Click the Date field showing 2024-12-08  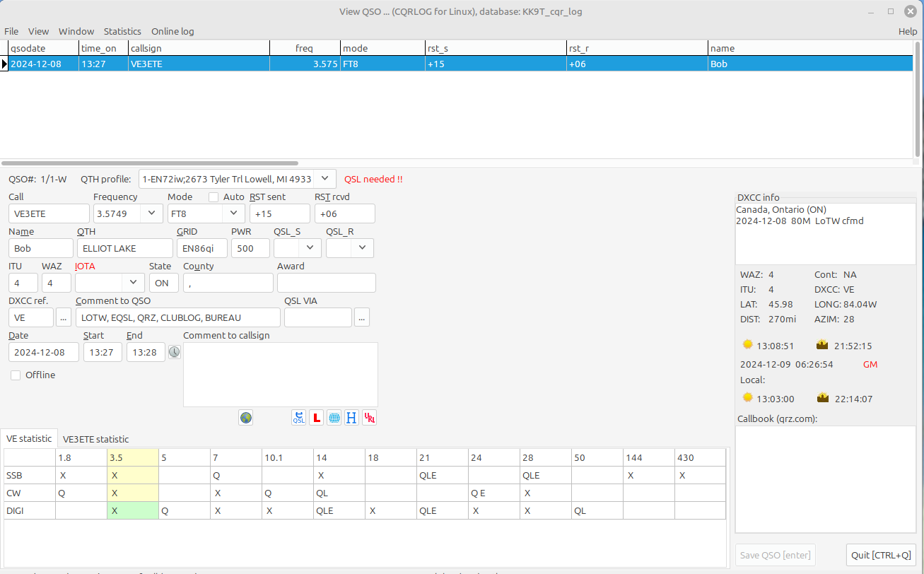[44, 352]
